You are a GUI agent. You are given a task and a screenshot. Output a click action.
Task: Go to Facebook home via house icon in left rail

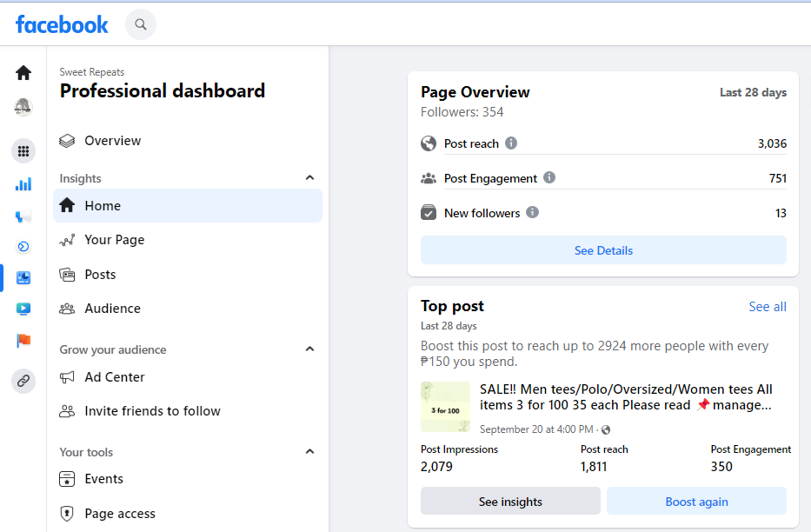click(x=23, y=73)
